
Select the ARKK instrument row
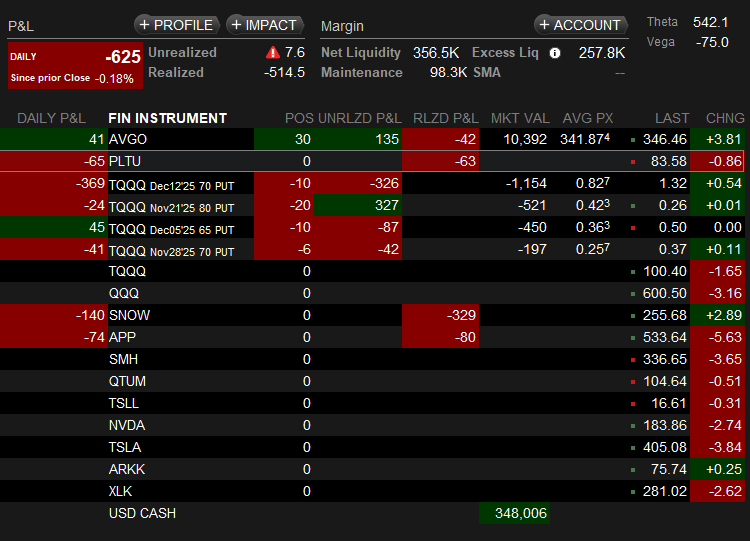point(372,469)
